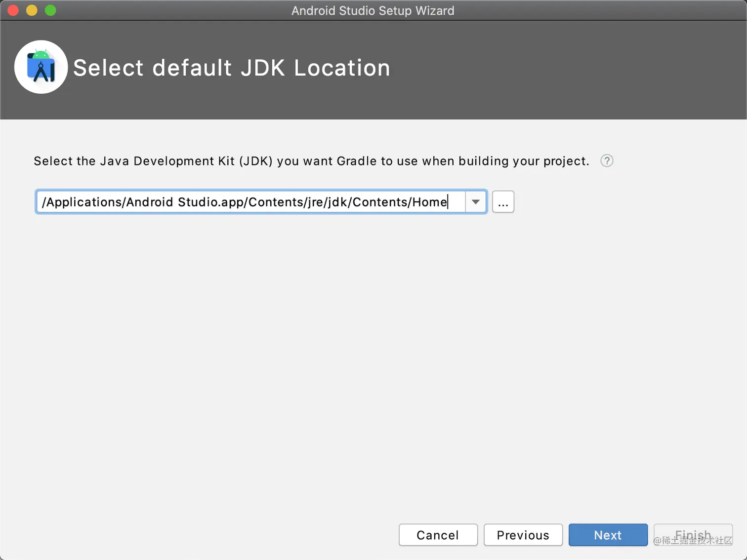
Task: Close the Setup Wizard with red button
Action: point(13,10)
